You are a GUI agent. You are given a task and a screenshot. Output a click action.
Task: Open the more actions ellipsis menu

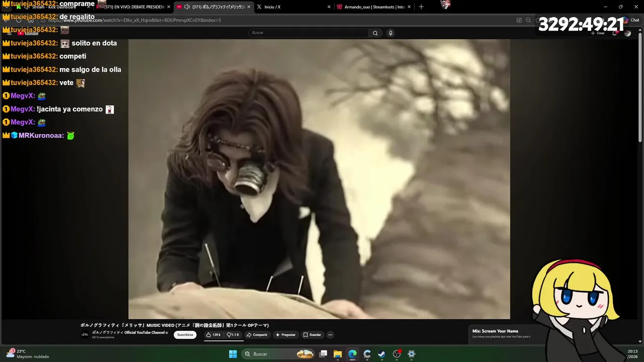[330, 335]
